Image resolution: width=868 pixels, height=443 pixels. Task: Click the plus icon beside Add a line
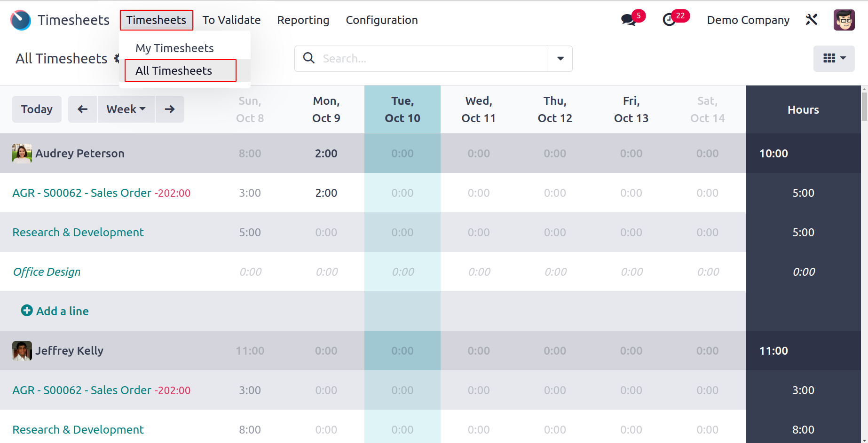point(27,311)
